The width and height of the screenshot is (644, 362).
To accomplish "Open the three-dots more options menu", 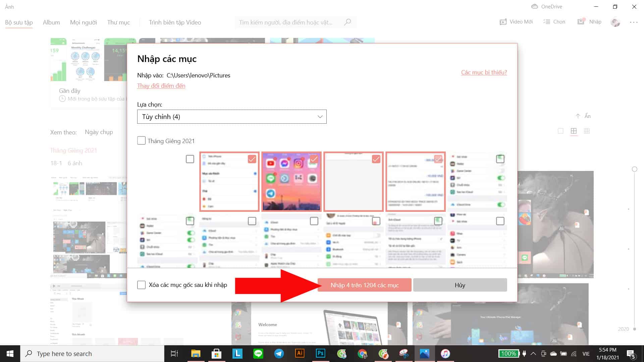I will [x=633, y=22].
